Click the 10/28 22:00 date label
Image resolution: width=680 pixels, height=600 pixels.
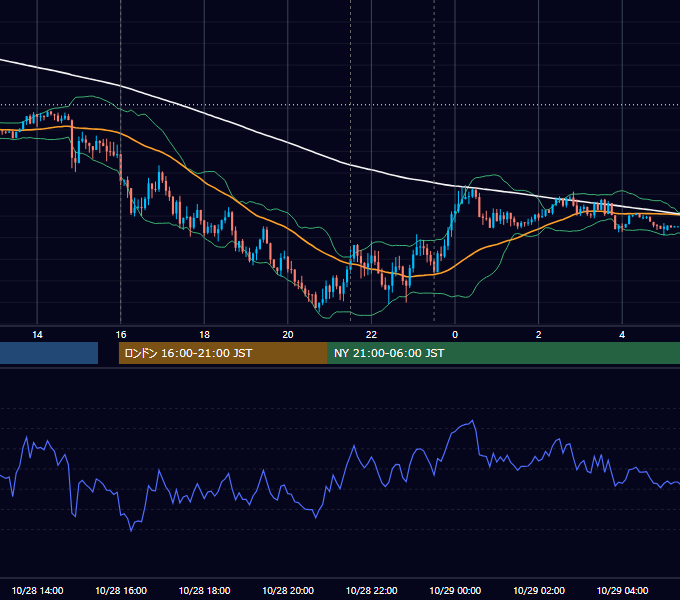[x=371, y=590]
